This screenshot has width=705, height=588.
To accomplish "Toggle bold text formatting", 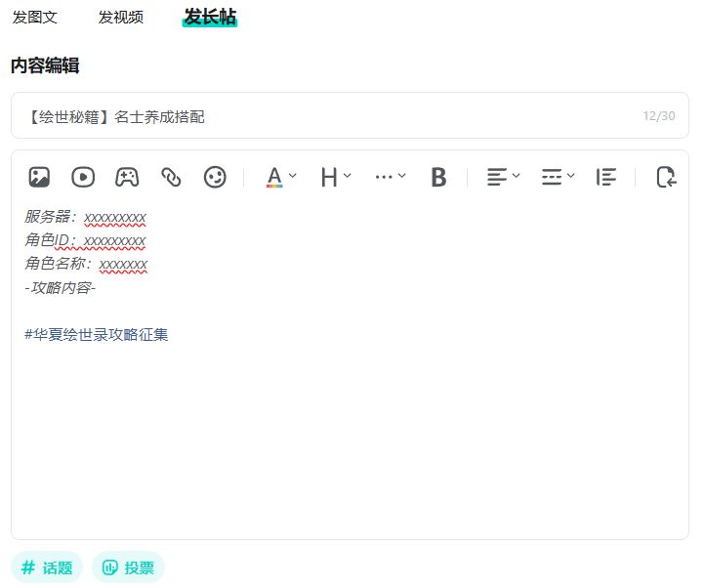I will tap(438, 177).
